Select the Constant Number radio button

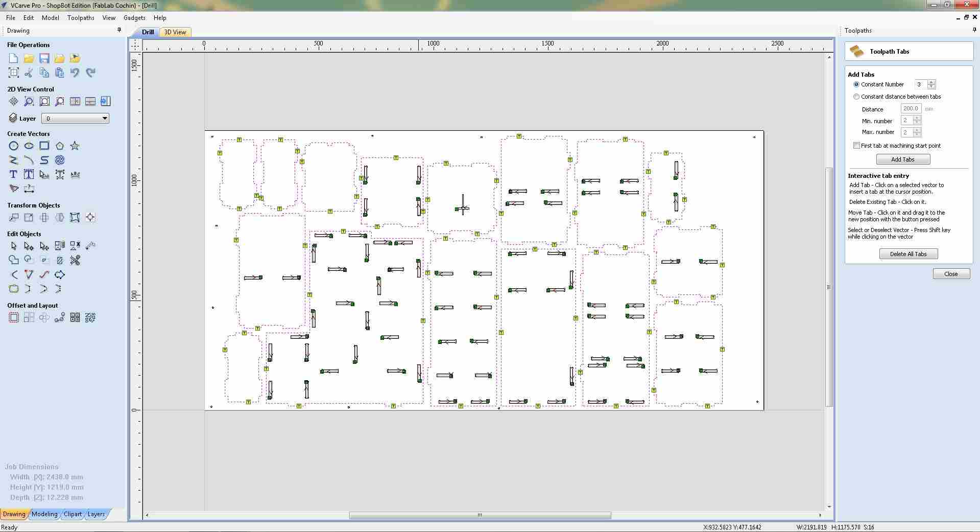[x=856, y=84]
